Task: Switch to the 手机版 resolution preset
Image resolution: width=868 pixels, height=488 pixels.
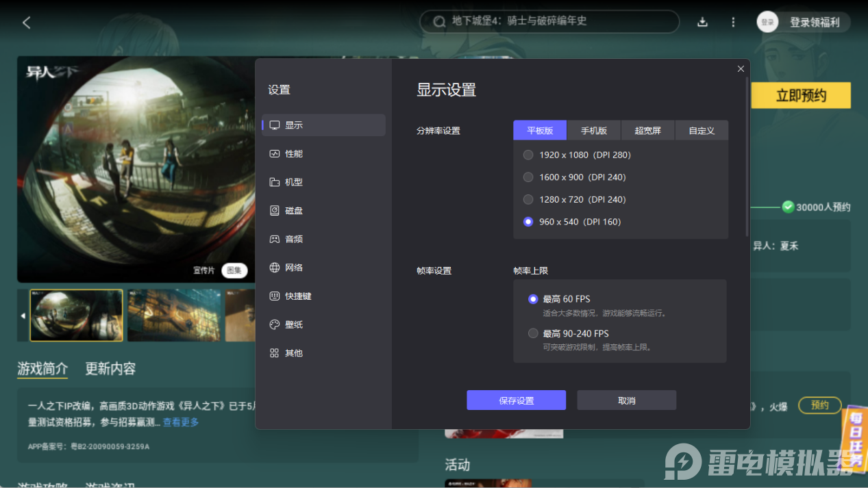Action: (x=593, y=130)
